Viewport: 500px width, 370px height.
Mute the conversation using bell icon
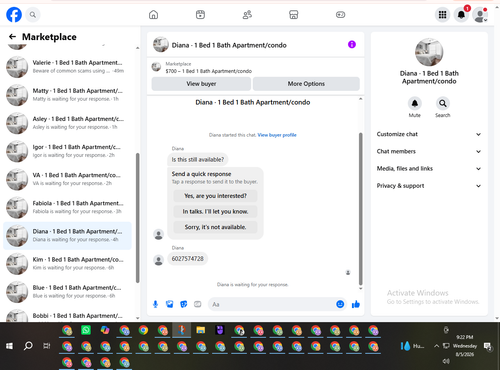coord(415,103)
